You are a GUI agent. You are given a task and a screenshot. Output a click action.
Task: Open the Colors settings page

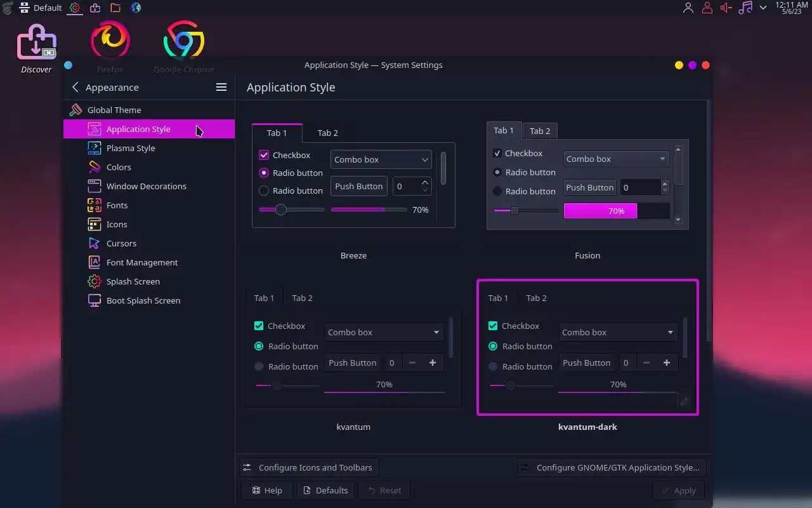pyautogui.click(x=149, y=167)
